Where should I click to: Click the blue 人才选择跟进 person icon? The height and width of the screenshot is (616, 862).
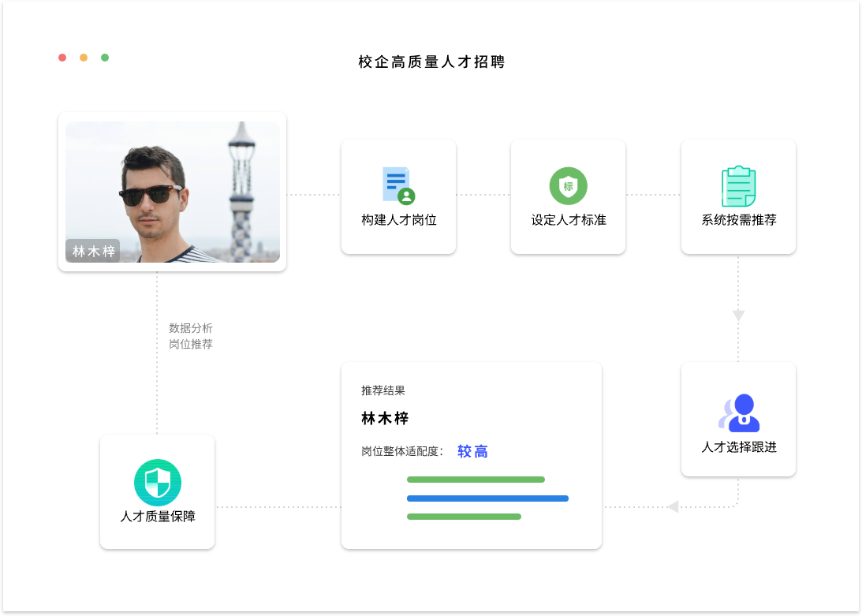point(739,413)
